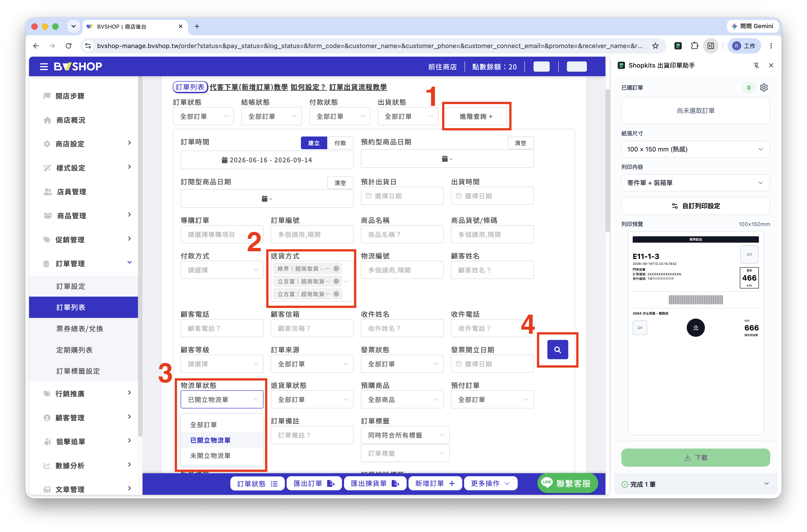Open the BVSHOP hamburger menu icon

tap(43, 66)
